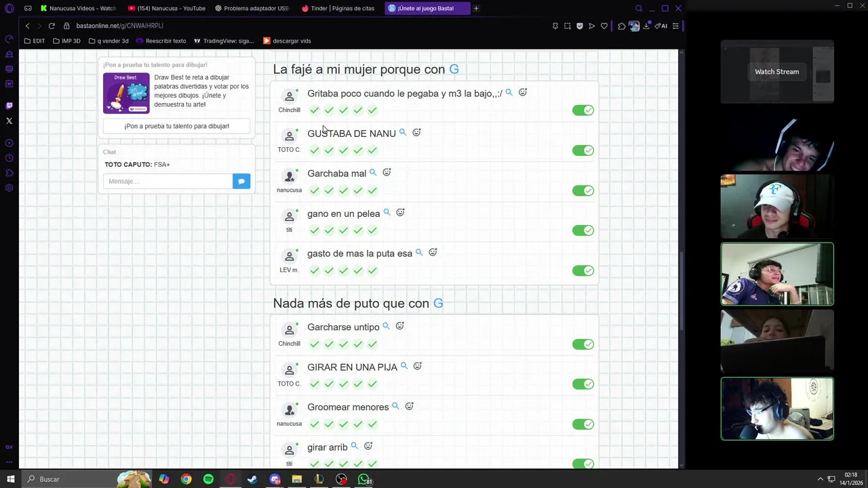Open a new browser tab

point(476,8)
